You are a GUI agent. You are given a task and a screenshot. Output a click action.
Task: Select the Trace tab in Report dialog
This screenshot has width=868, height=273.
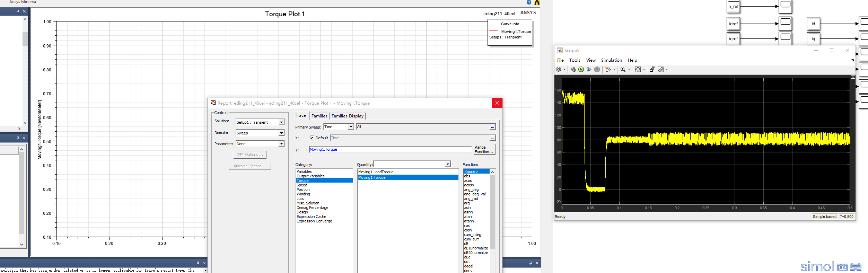coord(300,115)
